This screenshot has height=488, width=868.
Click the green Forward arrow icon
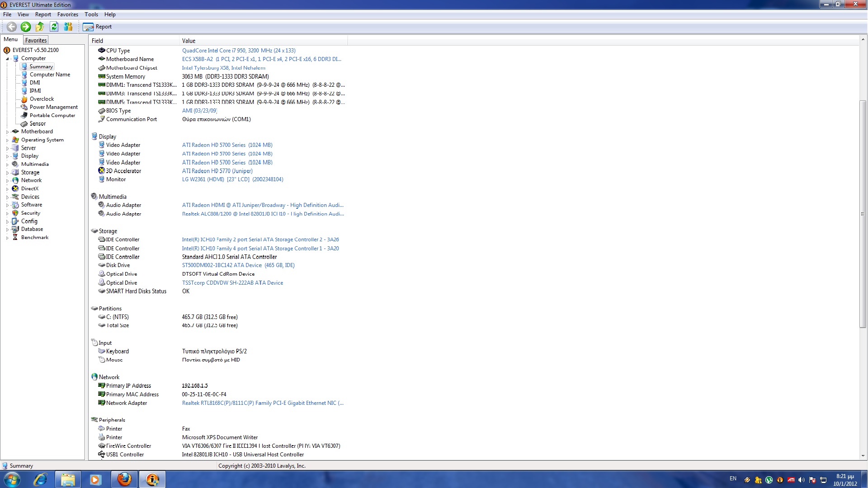click(26, 27)
